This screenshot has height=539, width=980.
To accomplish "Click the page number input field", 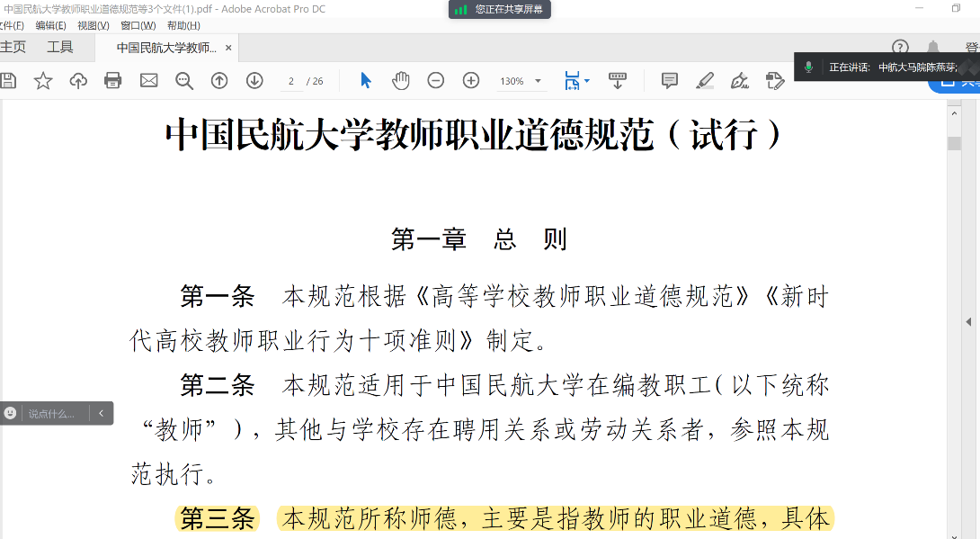I will 291,81.
